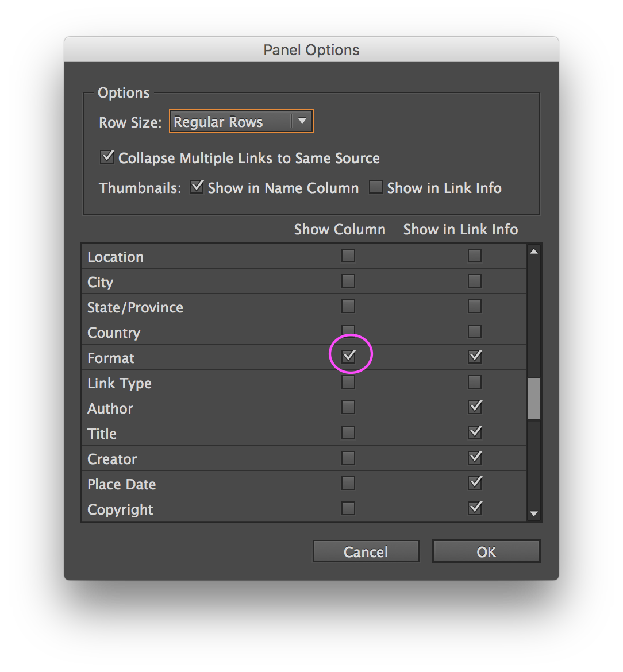Confirm with the OK button
Viewport: 623px width, 672px height.
[x=487, y=551]
